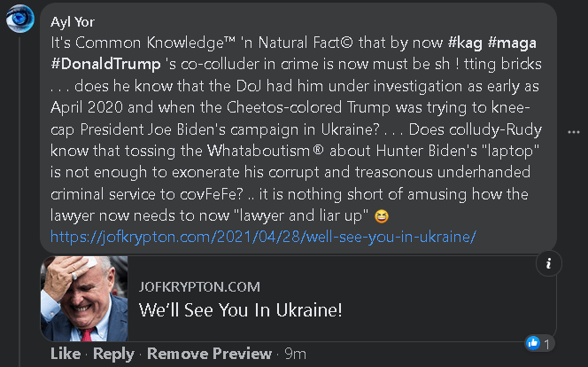View the reaction count number

pyautogui.click(x=549, y=342)
